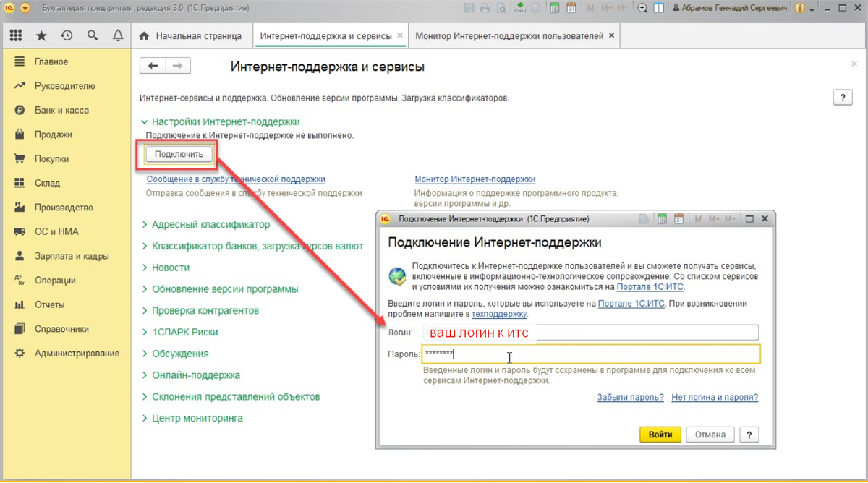Click user name Абрамов Геннадий Сергеевич
868x483 pixels.
click(731, 8)
